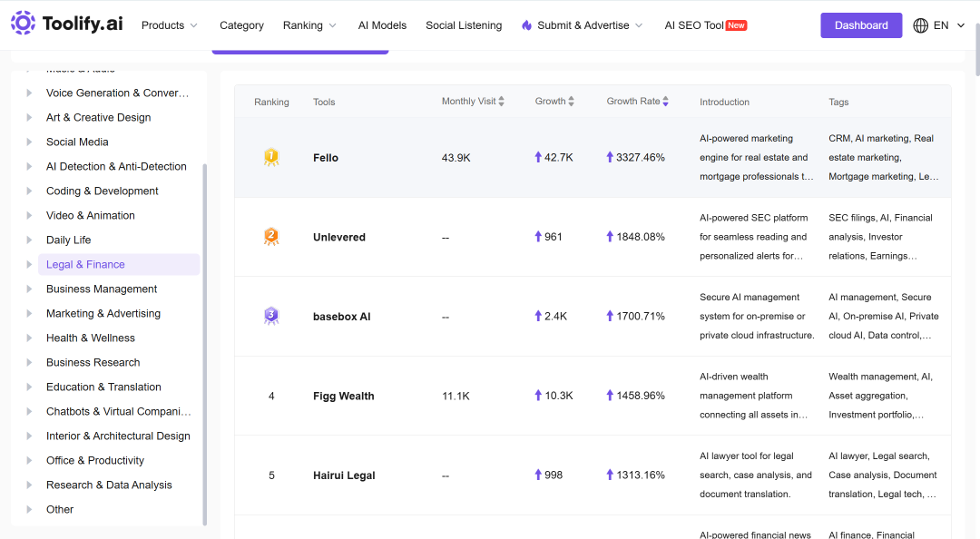Click the orange second-place medal badge
The width and height of the screenshot is (980, 539).
point(271,236)
